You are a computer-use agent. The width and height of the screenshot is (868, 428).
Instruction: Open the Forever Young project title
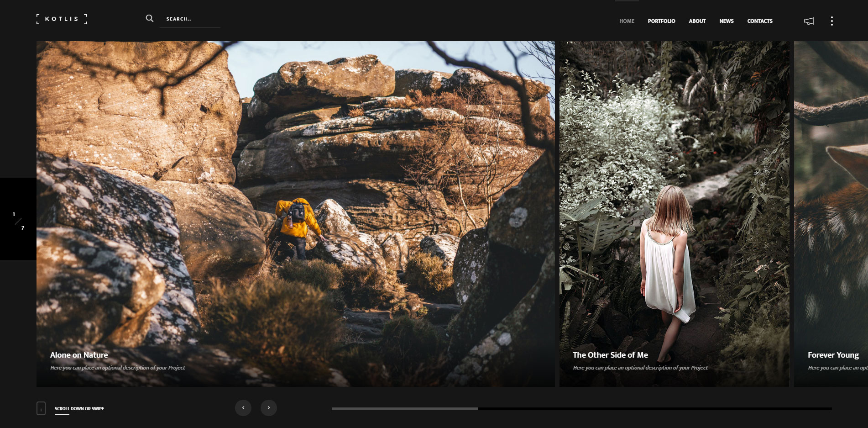833,355
